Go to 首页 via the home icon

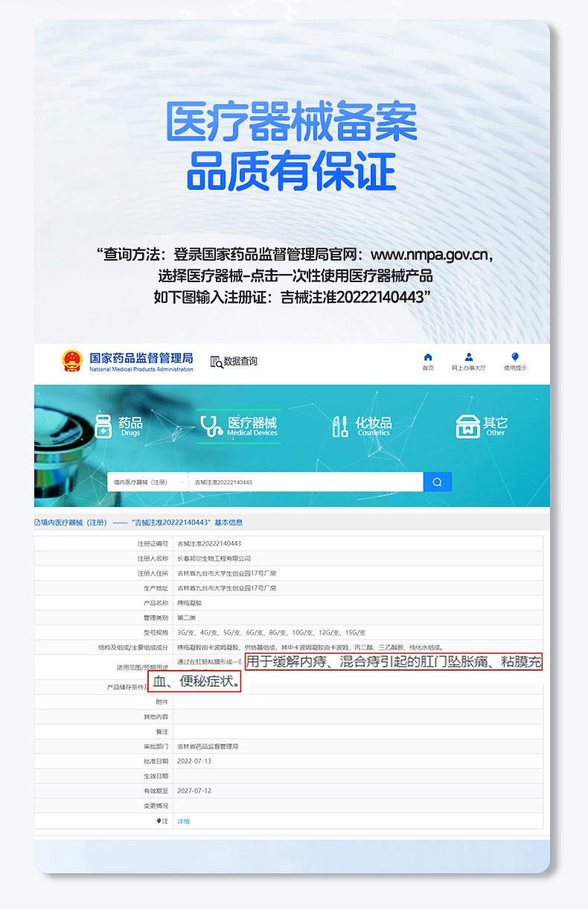(427, 357)
